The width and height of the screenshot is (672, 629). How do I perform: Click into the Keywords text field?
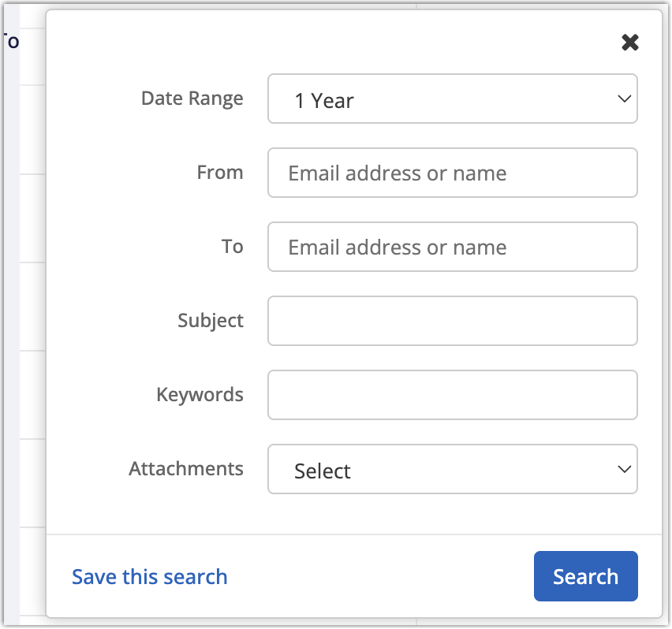(x=452, y=395)
